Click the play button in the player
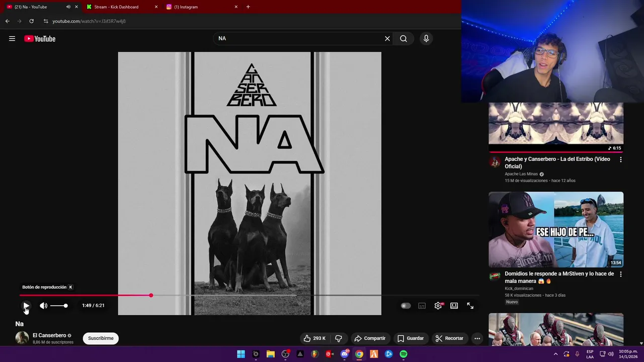Screen dimensions: 644x362 (x=26, y=306)
